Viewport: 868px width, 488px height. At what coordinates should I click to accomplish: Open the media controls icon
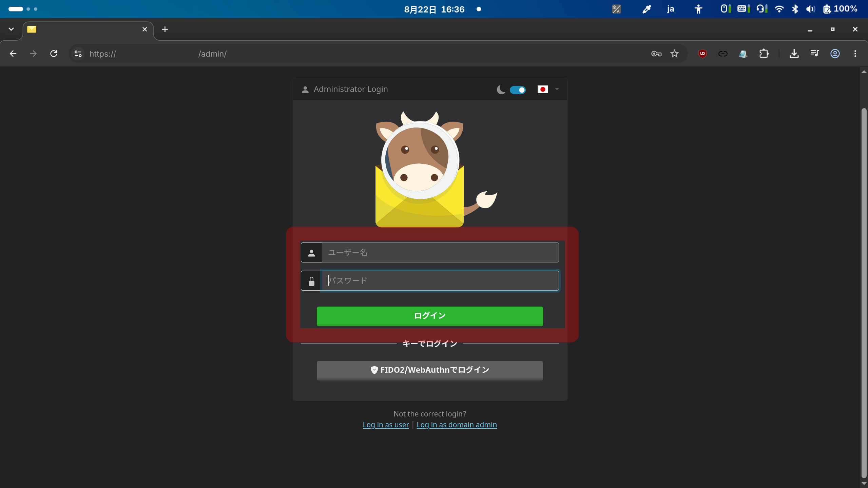pyautogui.click(x=814, y=53)
